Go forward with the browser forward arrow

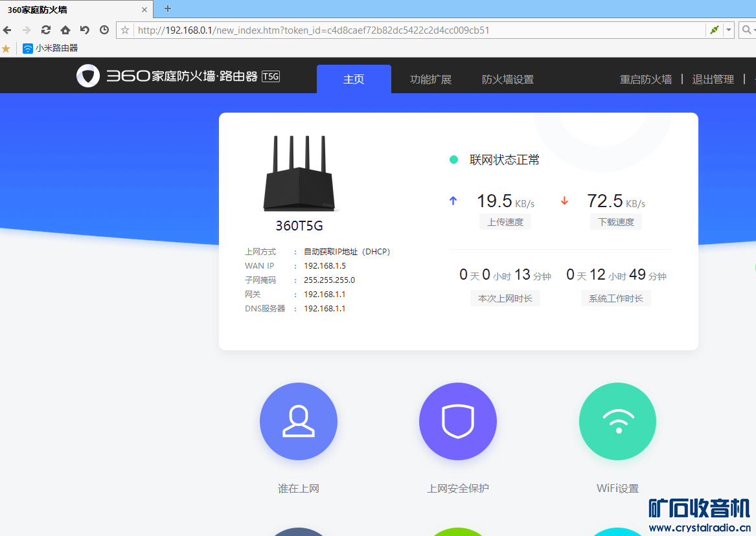click(x=27, y=30)
